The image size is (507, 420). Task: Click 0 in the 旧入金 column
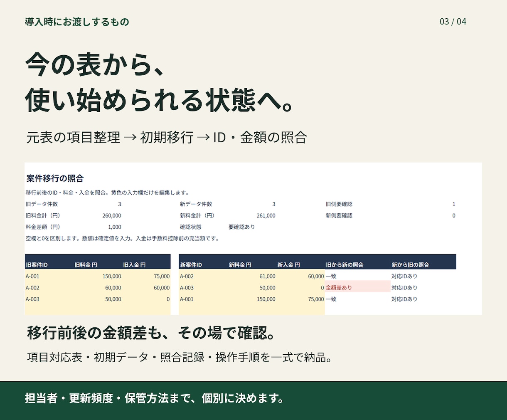point(168,299)
